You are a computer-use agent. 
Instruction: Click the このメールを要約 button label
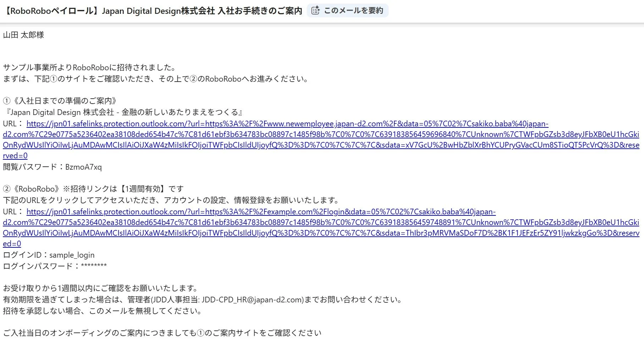pos(354,11)
